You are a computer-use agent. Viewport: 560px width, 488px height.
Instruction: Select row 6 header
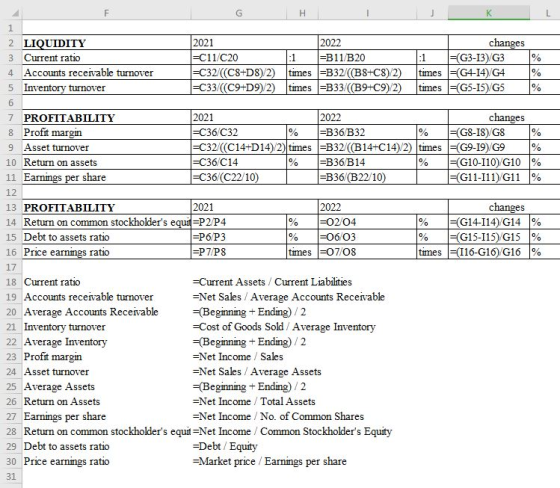click(11, 103)
